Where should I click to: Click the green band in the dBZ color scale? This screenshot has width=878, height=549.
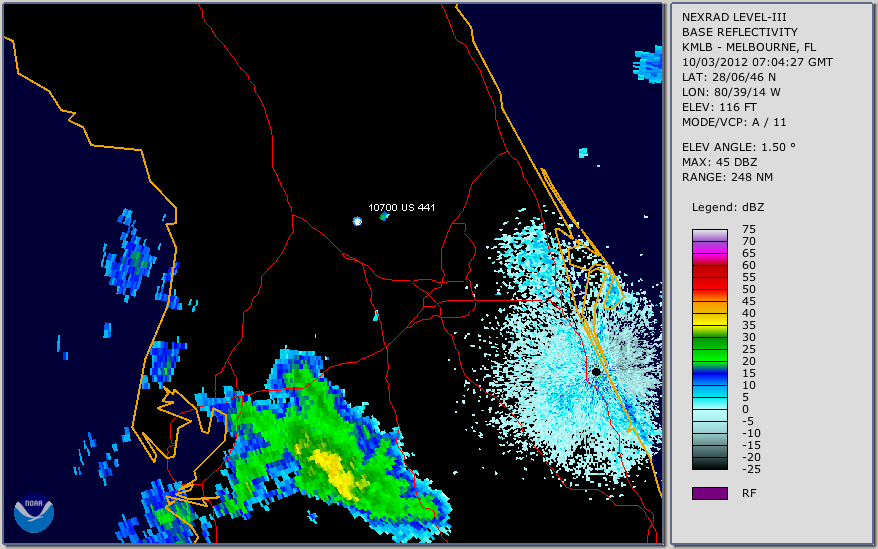click(x=709, y=349)
